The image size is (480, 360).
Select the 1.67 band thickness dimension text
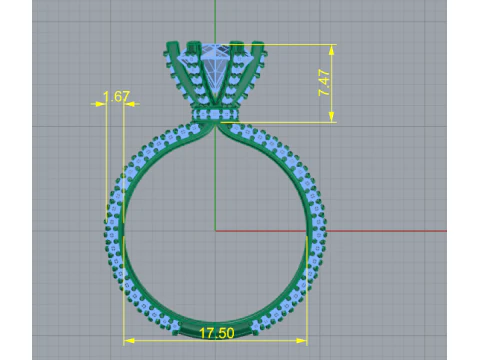click(116, 97)
